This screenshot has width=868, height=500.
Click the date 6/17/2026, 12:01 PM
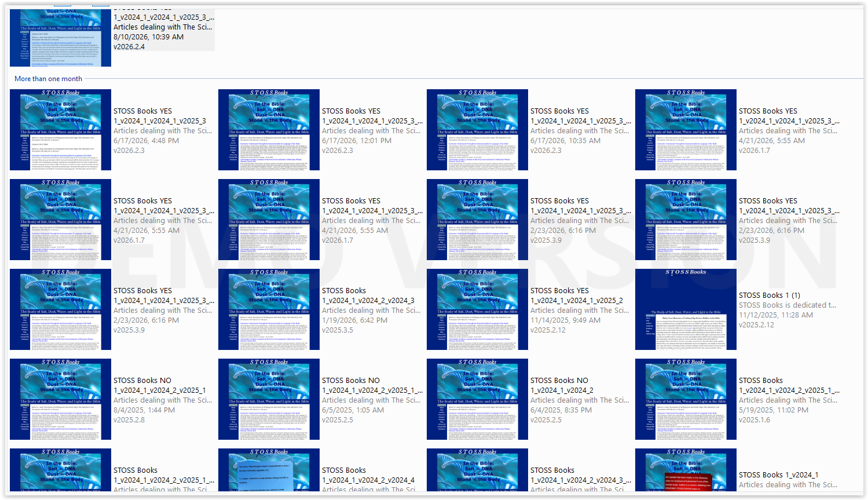coord(357,140)
